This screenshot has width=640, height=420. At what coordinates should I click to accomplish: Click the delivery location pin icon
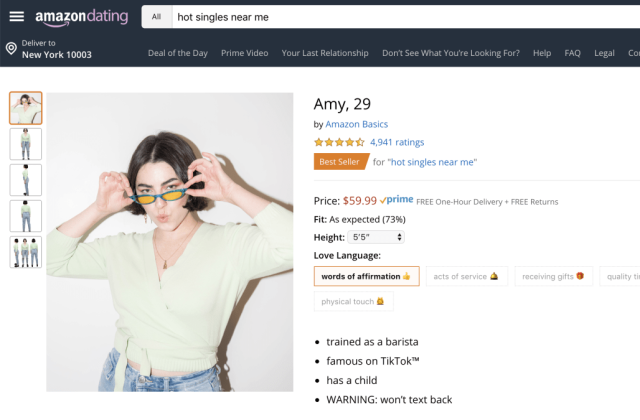click(11, 48)
